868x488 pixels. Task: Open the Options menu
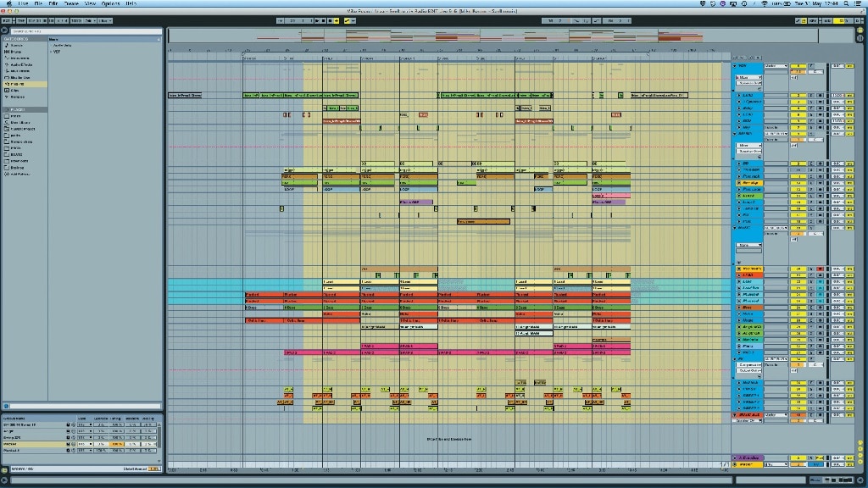click(110, 3)
